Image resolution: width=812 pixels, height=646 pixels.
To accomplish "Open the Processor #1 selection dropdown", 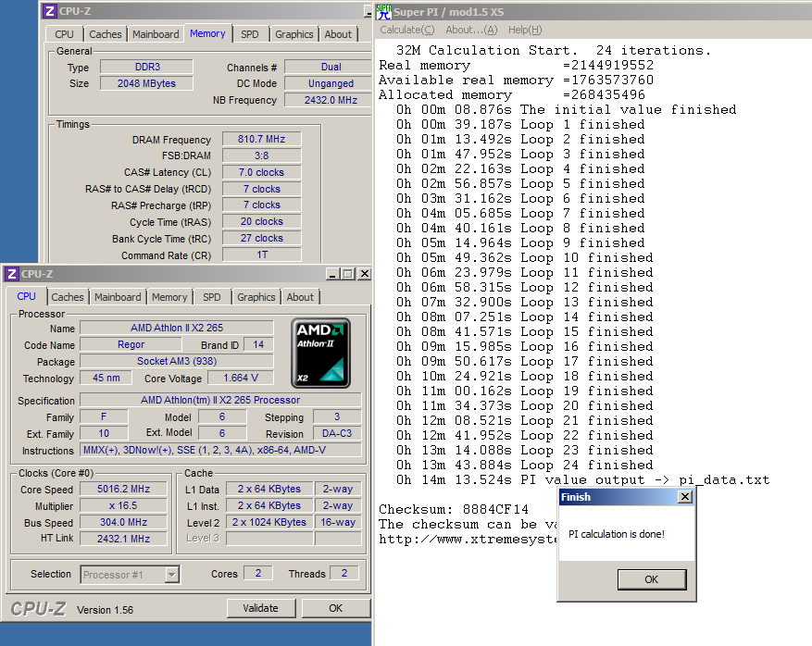I will tap(171, 575).
